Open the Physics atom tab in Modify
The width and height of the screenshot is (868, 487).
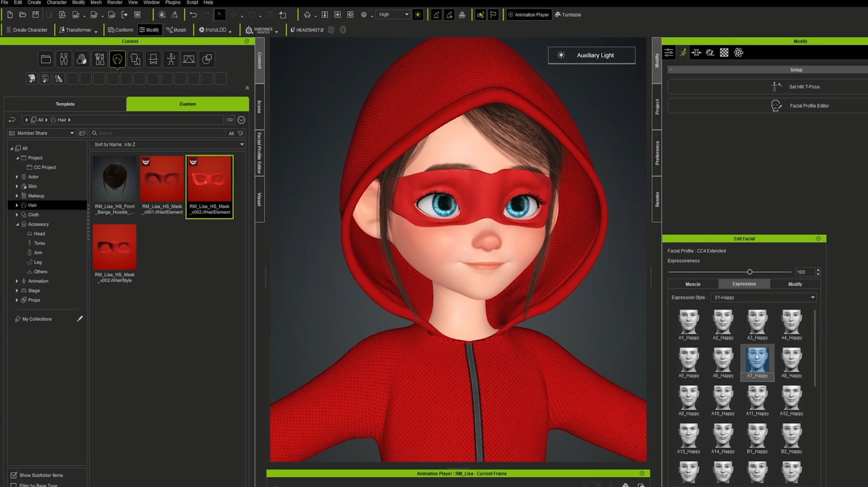739,52
